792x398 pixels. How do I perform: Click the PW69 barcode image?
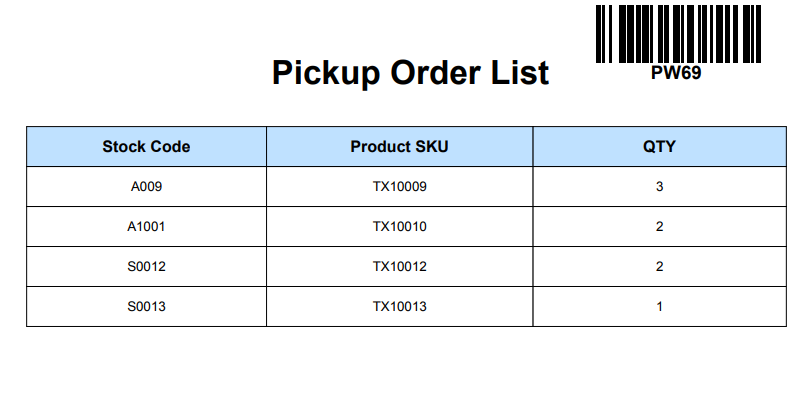pyautogui.click(x=678, y=34)
